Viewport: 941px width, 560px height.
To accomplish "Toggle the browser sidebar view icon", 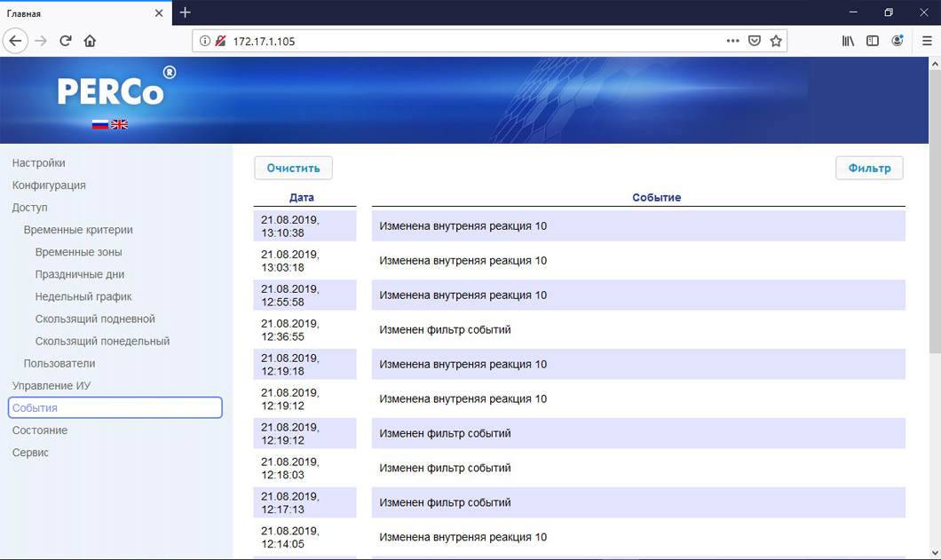I will coord(873,41).
